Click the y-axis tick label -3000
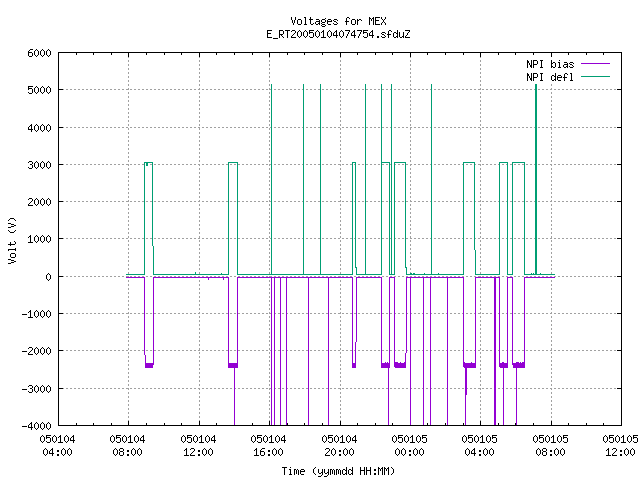Screen dimensions: 640x480 (36, 389)
